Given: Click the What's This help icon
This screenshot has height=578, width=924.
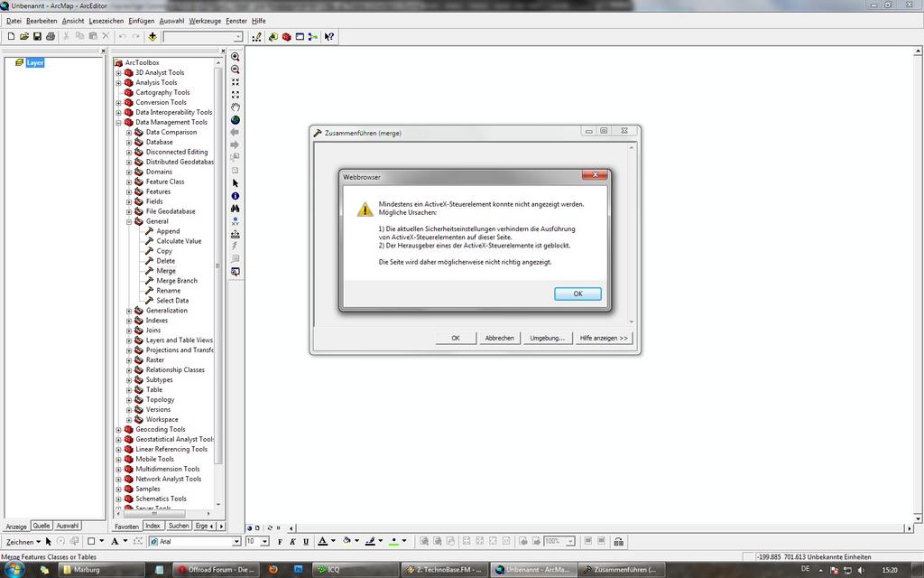Looking at the screenshot, I should (x=328, y=36).
